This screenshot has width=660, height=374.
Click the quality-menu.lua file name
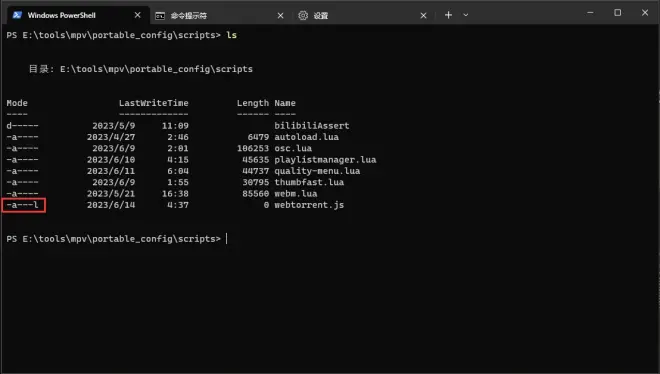point(317,171)
